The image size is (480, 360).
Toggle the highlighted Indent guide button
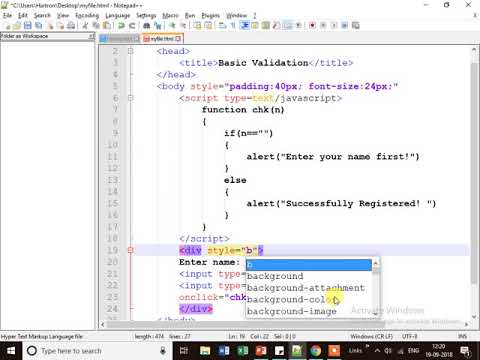pyautogui.click(x=244, y=25)
